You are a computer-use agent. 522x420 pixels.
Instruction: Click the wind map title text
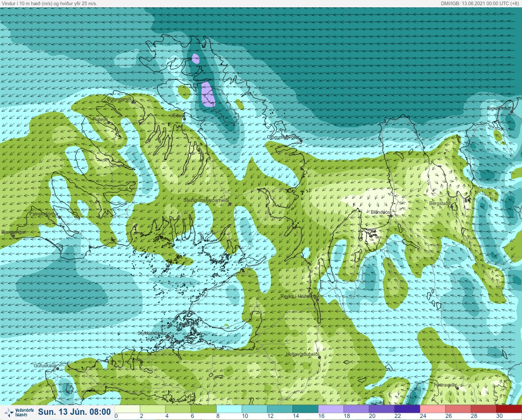[x=49, y=3]
